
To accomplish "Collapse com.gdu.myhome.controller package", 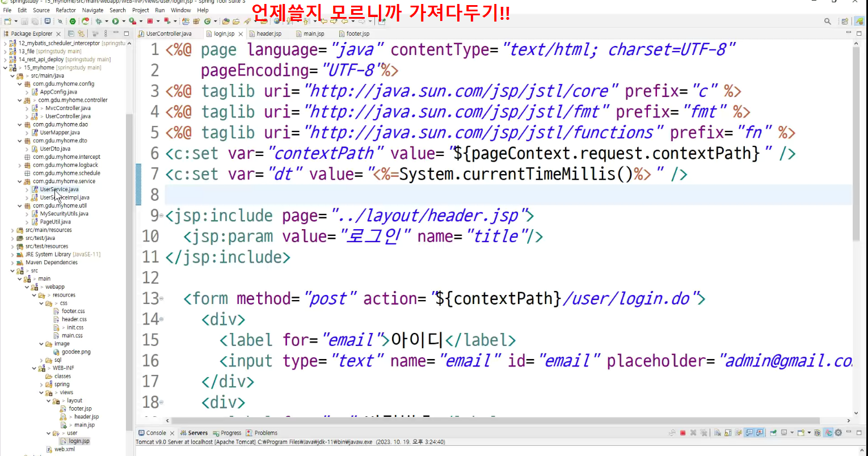I will [20, 100].
